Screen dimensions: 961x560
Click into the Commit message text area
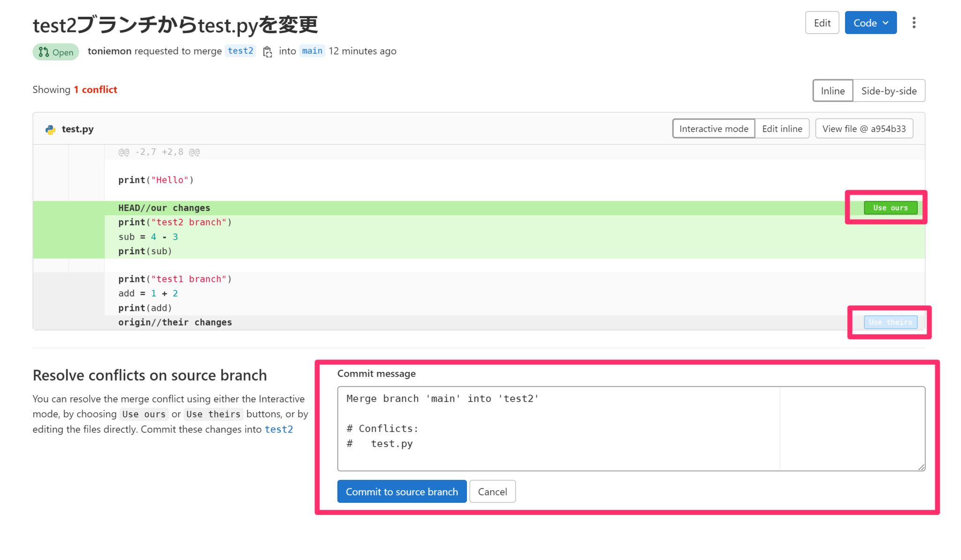point(558,429)
